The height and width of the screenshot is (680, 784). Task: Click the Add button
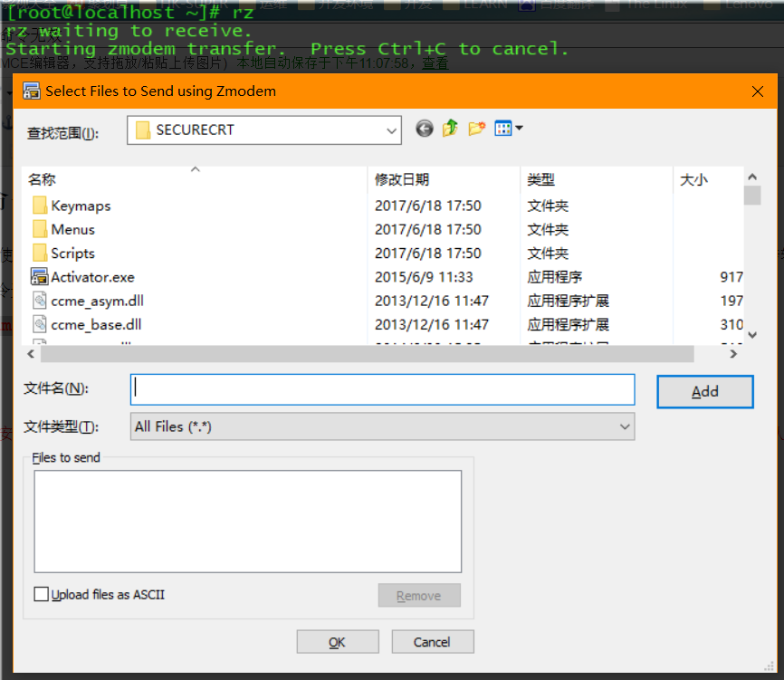705,391
